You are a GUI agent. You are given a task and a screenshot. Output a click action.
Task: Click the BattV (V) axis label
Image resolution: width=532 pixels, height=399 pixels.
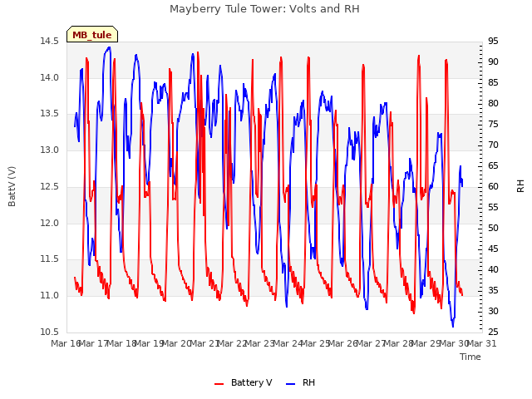point(12,186)
